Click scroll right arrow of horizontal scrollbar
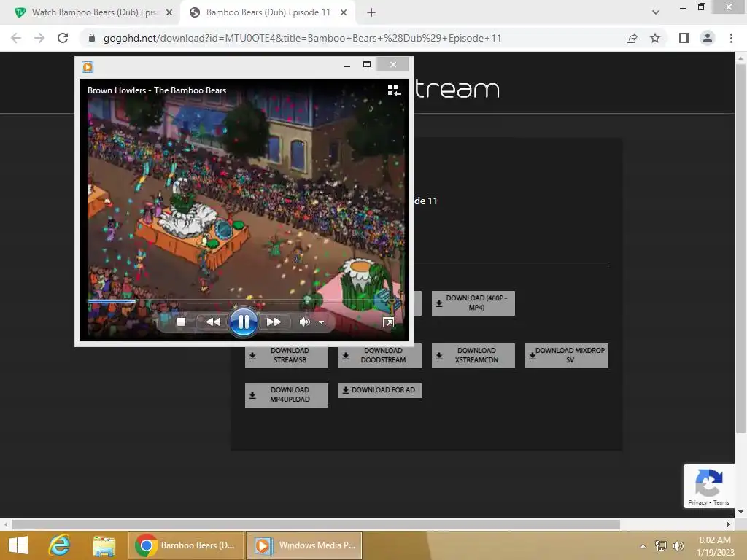Screen dimensions: 747x560 pyautogui.click(x=729, y=525)
